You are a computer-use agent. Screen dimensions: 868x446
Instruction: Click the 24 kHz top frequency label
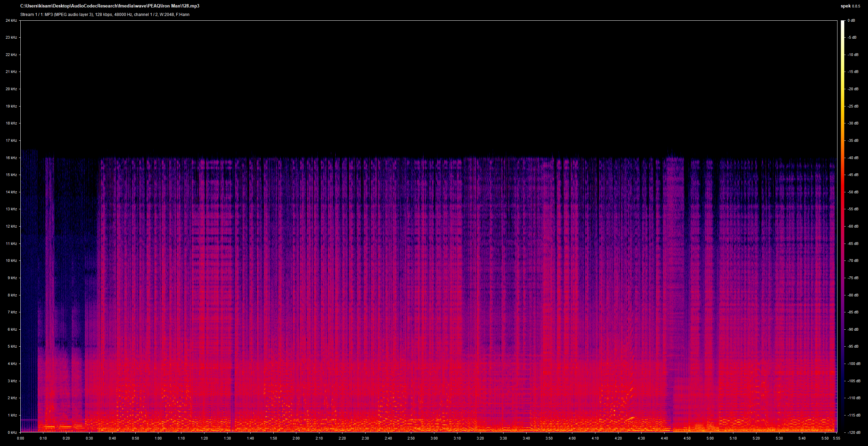11,20
